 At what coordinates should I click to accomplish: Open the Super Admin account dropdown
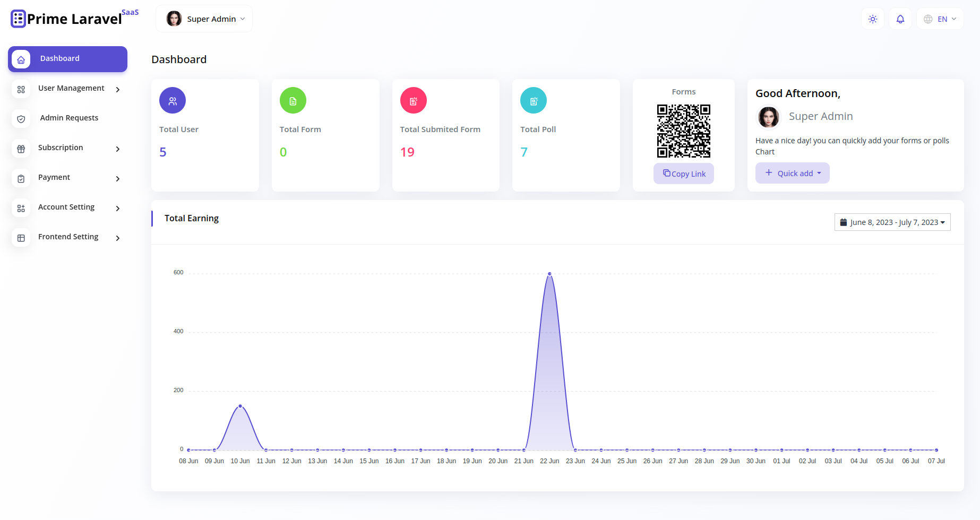204,19
